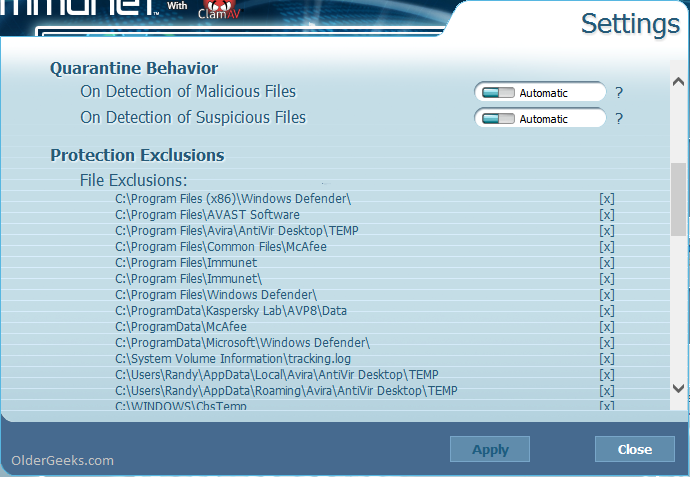Remove the Kaspersky Lab\AVP8\Data exclusion

click(606, 311)
